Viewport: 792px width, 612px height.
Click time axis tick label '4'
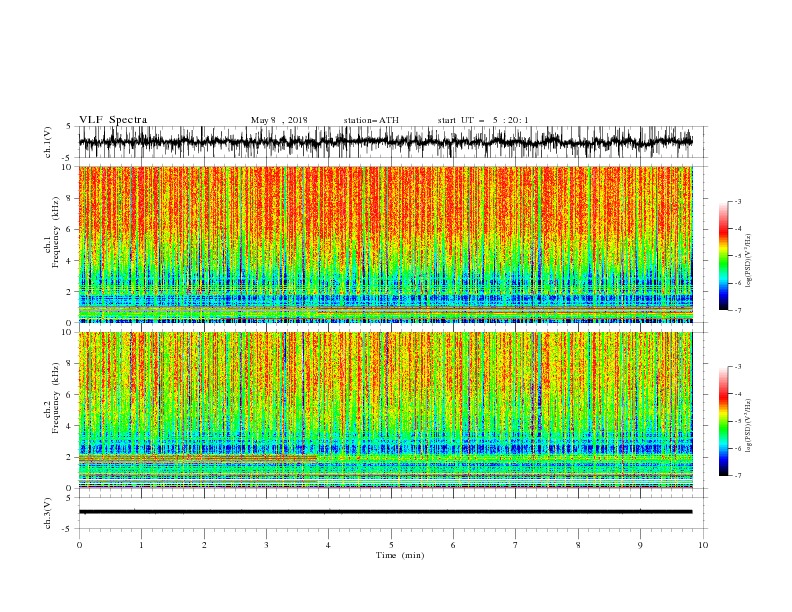(328, 545)
